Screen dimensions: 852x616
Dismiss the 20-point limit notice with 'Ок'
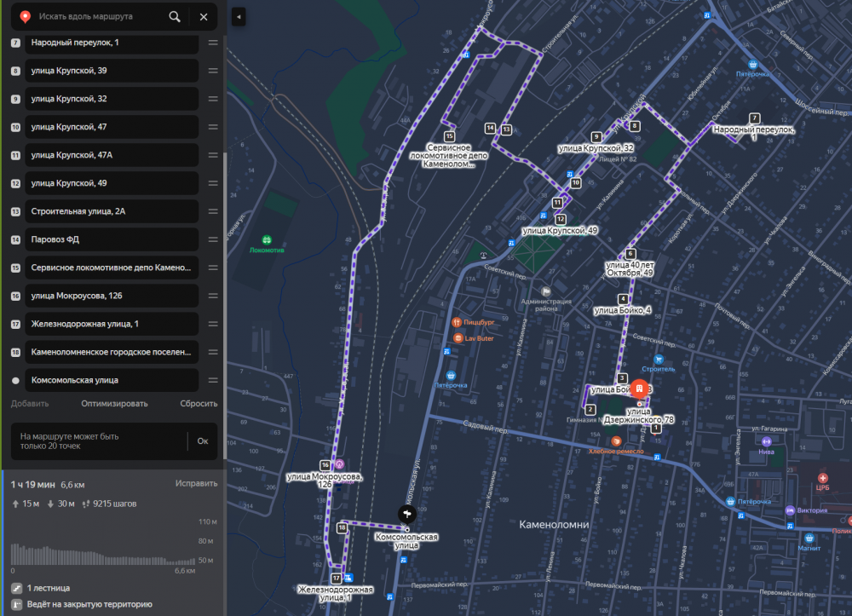[x=203, y=441]
